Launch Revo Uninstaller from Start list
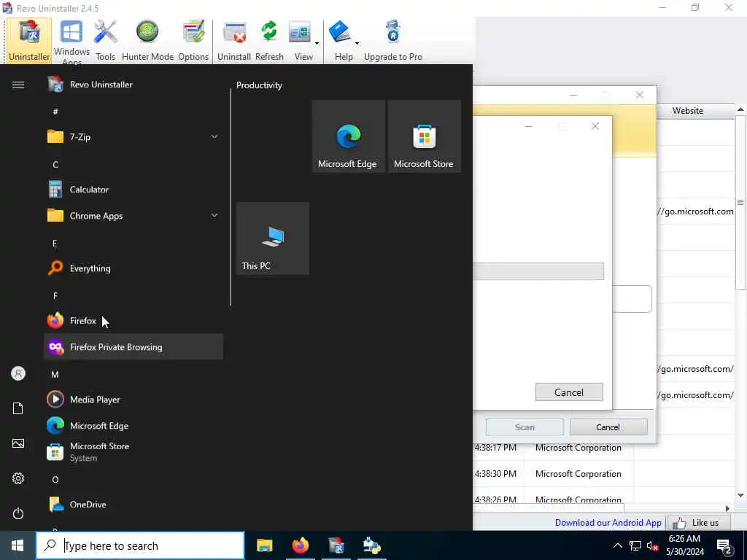Screen dimensions: 747x560 [133, 85]
